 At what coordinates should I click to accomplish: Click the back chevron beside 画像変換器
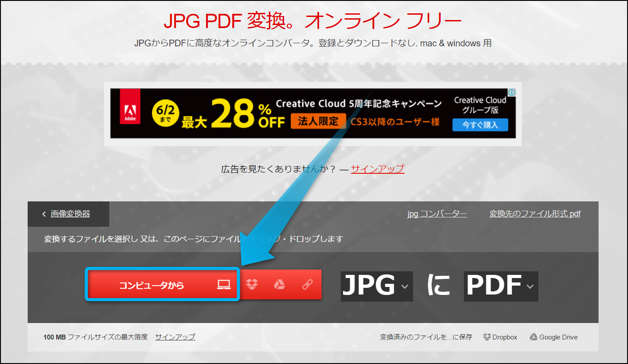point(44,214)
